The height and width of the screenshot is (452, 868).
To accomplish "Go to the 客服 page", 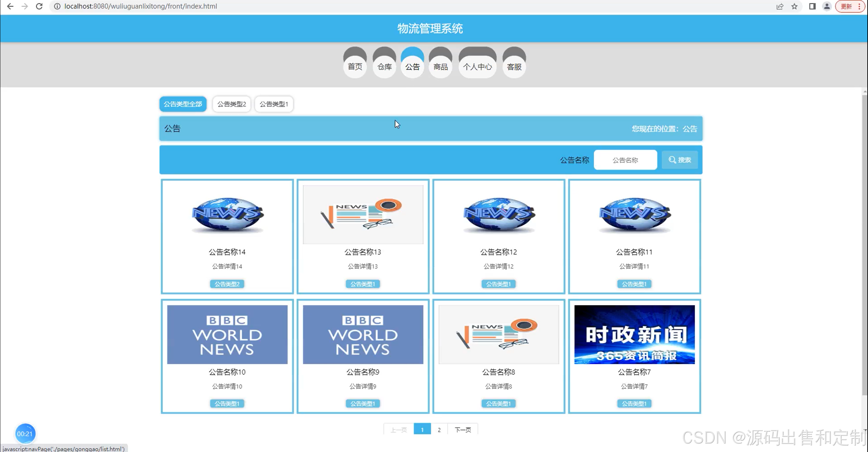I will coord(514,67).
